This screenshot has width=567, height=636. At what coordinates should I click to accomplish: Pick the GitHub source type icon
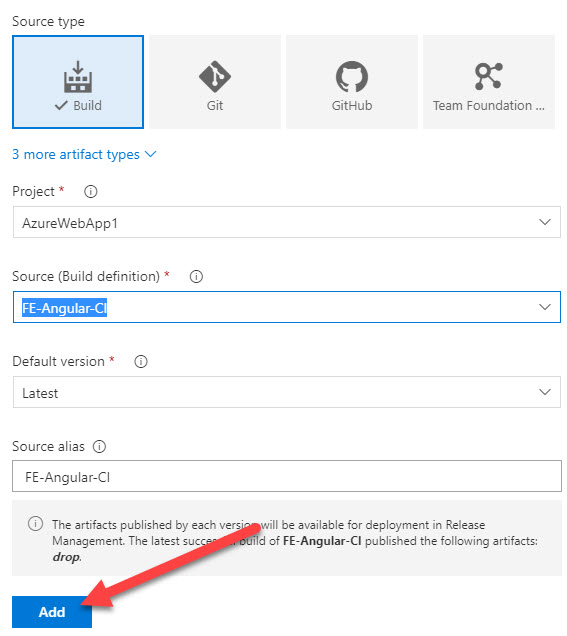352,76
